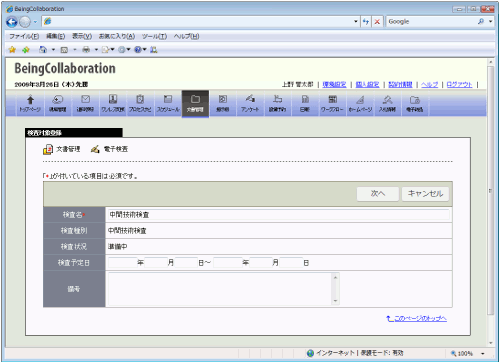Click the Refresh icon beside address bar
The width and height of the screenshot is (500, 363).
click(366, 22)
